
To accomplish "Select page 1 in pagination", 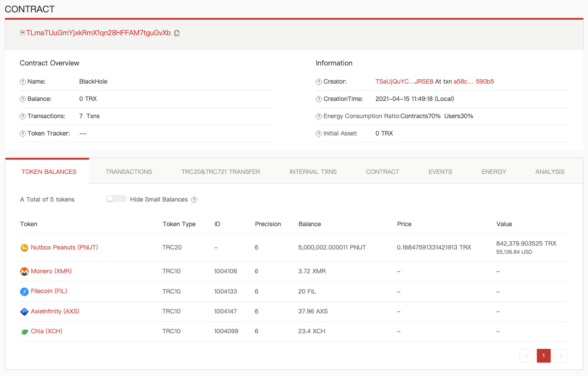I will [x=543, y=356].
